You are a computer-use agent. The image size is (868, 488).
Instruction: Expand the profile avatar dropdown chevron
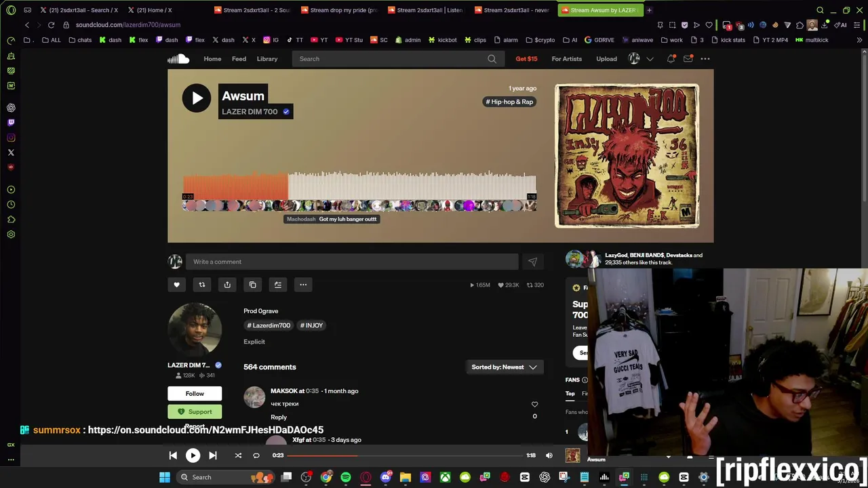650,59
